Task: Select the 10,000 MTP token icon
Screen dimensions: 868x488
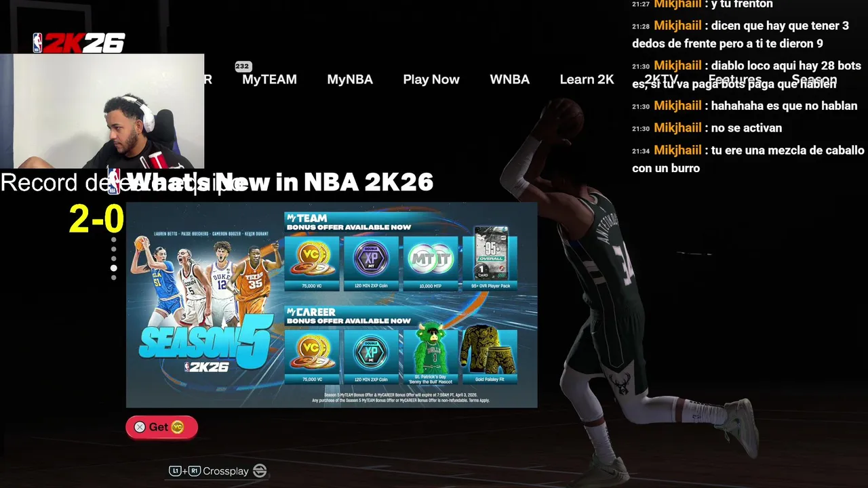Action: coord(430,258)
